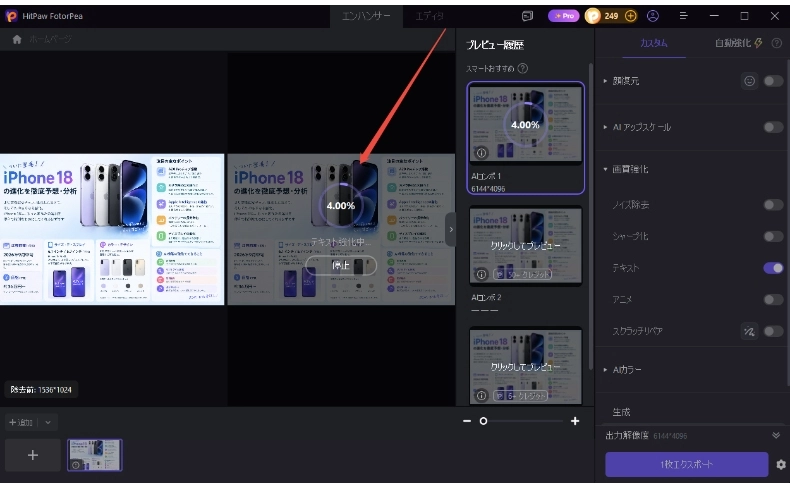
Task: Click the large plus tile to add image
Action: 33,455
